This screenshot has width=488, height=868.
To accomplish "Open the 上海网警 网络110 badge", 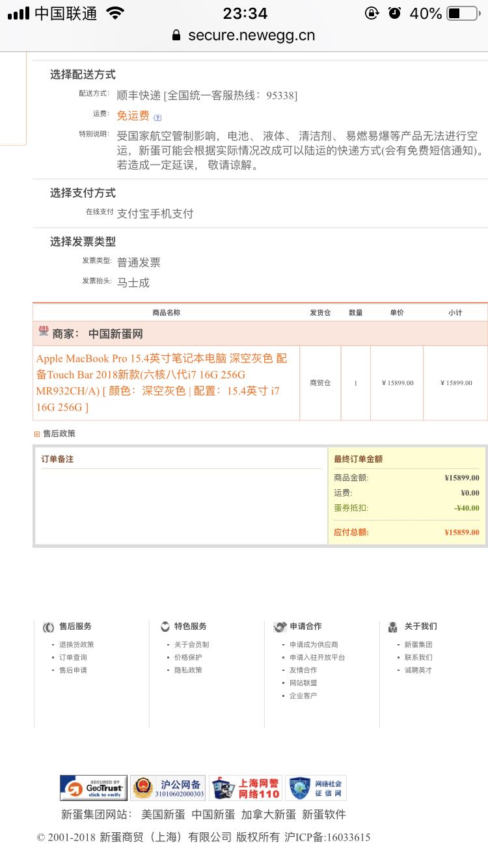I will pos(245,788).
